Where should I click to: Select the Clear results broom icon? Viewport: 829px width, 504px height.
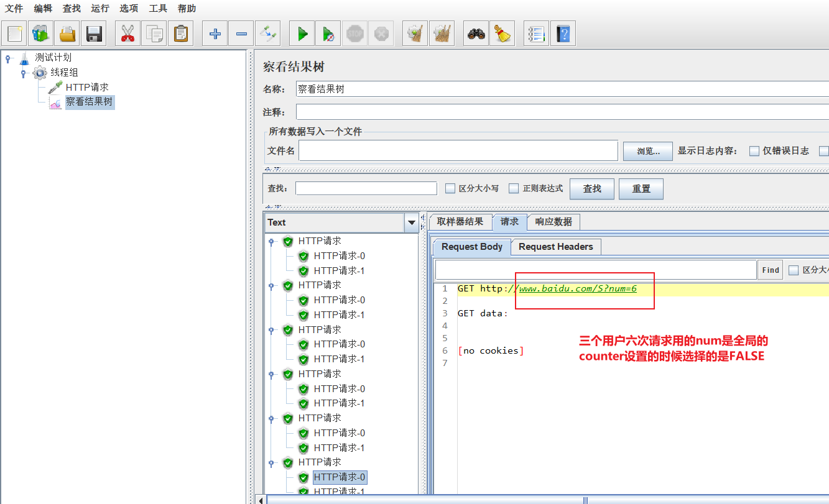(415, 33)
